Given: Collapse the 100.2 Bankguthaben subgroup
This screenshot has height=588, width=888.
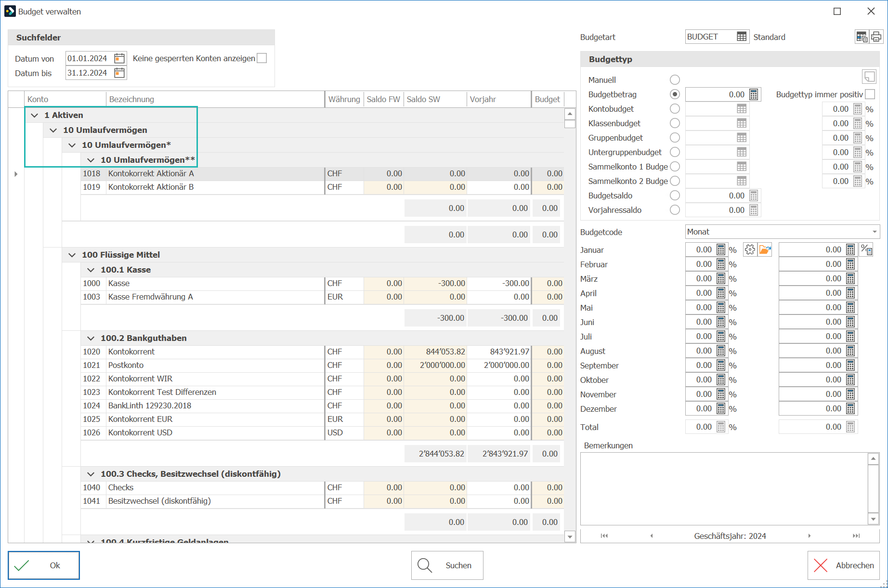Looking at the screenshot, I should [91, 338].
